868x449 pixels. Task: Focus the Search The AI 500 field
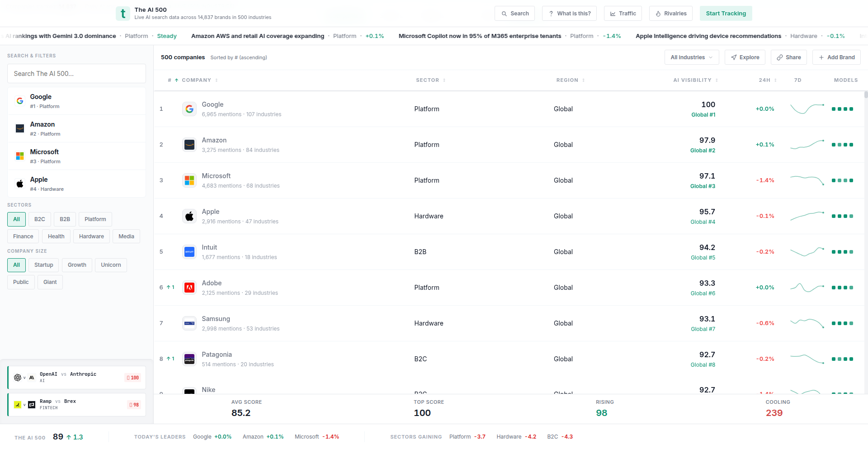tap(76, 74)
